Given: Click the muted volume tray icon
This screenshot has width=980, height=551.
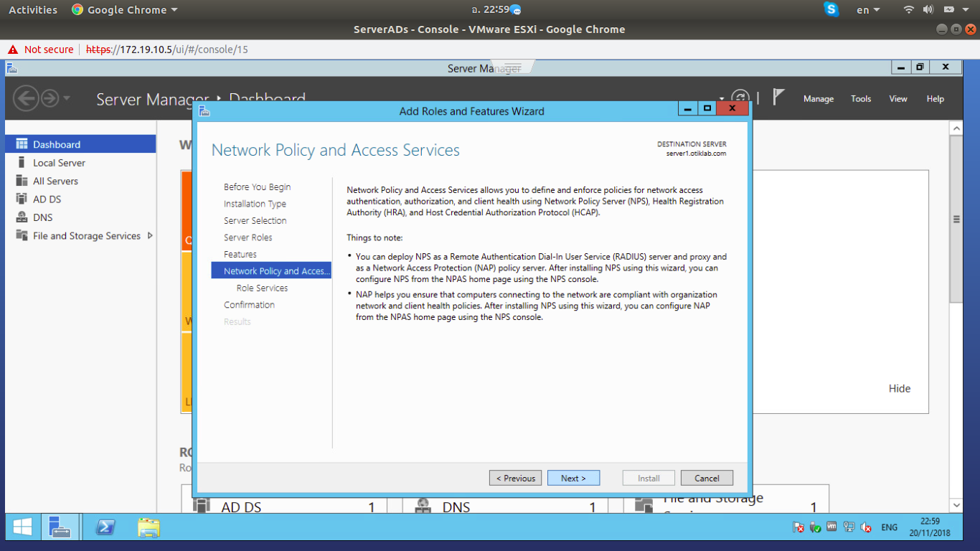Looking at the screenshot, I should [866, 527].
